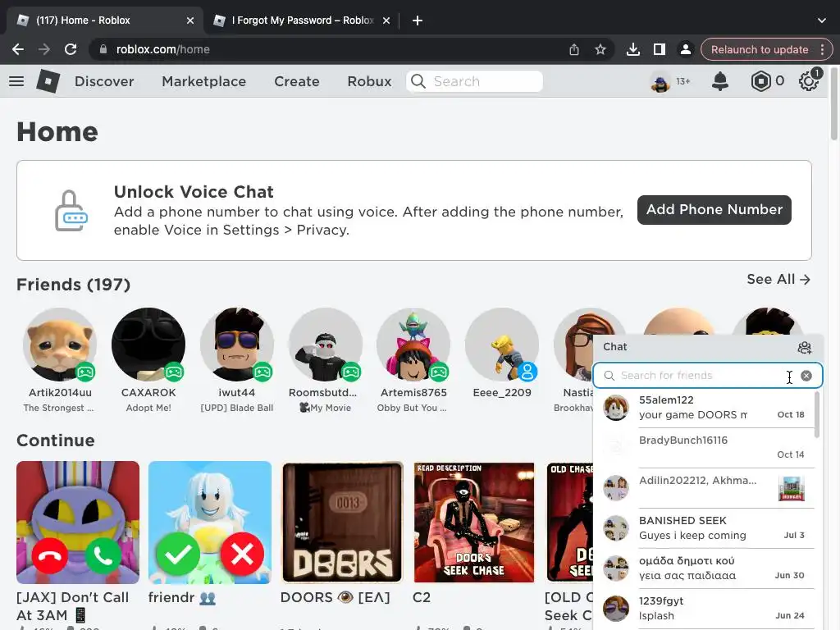Viewport: 840px width, 630px height.
Task: Click the main Search input field
Action: pyautogui.click(x=475, y=81)
